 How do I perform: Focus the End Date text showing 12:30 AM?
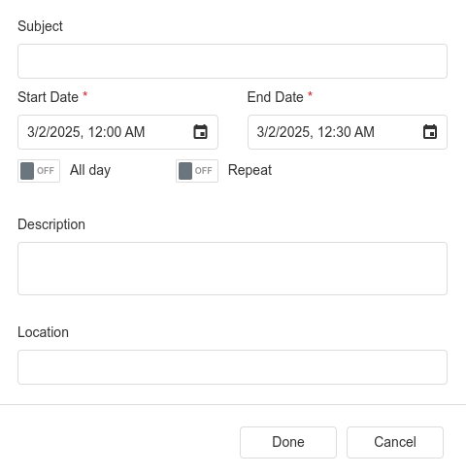pos(316,132)
